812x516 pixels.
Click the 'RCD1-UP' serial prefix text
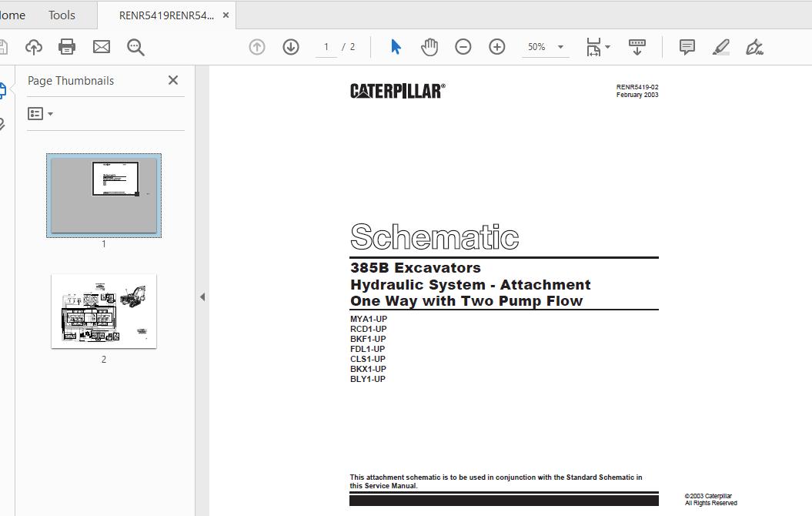coord(368,329)
